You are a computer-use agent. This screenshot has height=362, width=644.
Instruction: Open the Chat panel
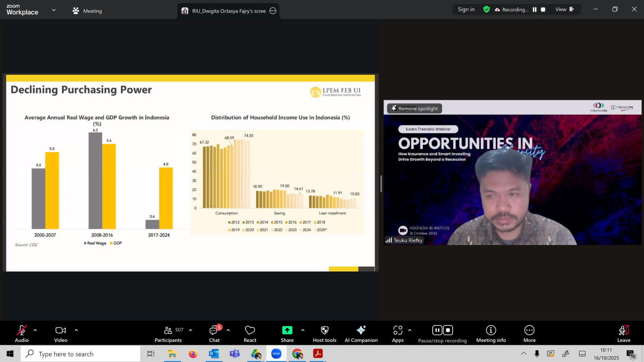tap(214, 333)
